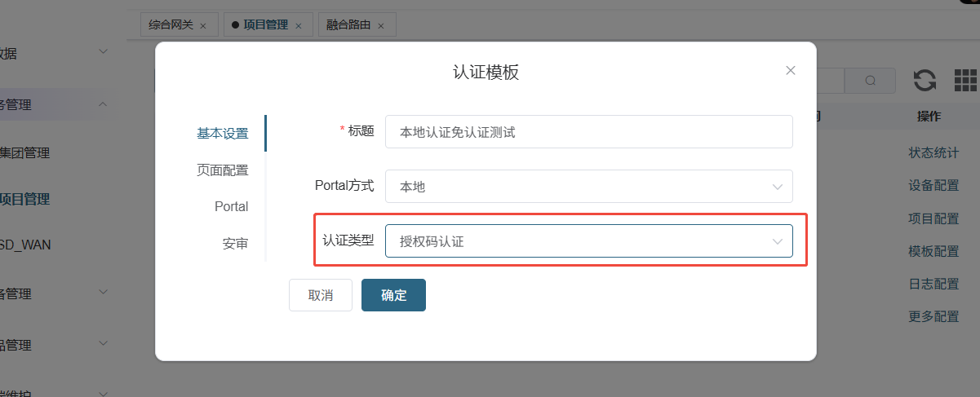Collapse the expanded sidebar section arrow
Viewport: 980px width, 397px height.
point(103,104)
